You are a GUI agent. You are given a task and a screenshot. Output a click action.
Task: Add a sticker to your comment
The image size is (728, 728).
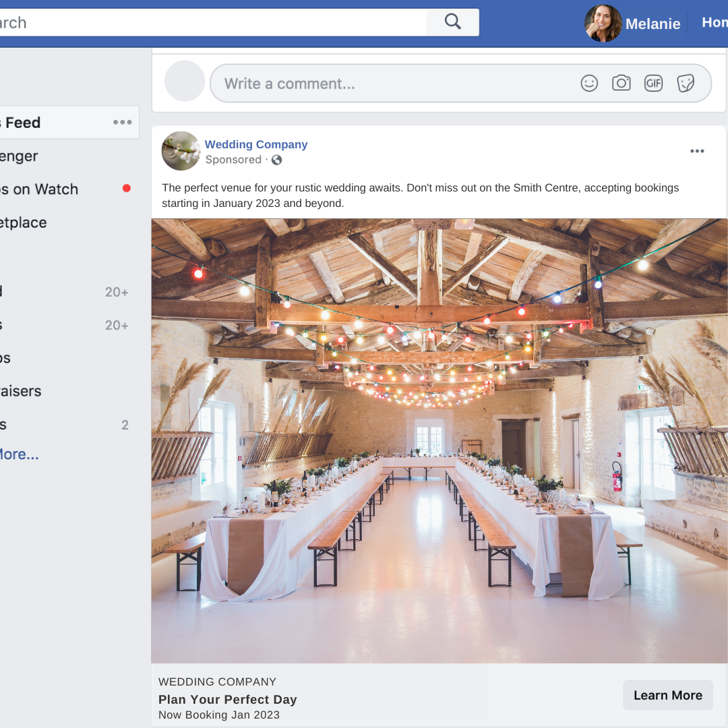[x=686, y=83]
